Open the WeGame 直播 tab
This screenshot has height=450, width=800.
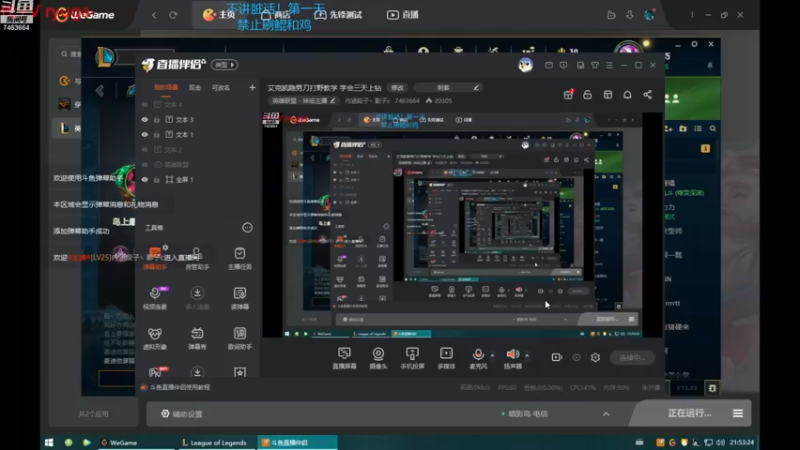(x=403, y=15)
